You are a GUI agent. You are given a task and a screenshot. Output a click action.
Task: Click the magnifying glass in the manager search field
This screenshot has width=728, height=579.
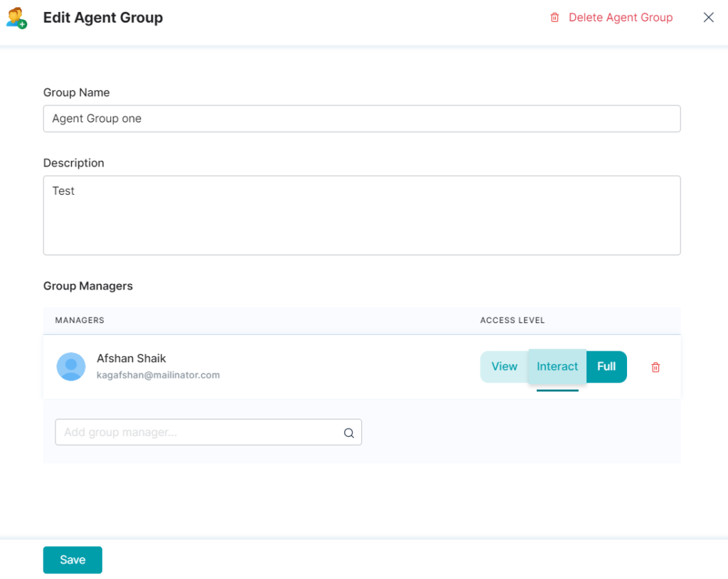(348, 432)
